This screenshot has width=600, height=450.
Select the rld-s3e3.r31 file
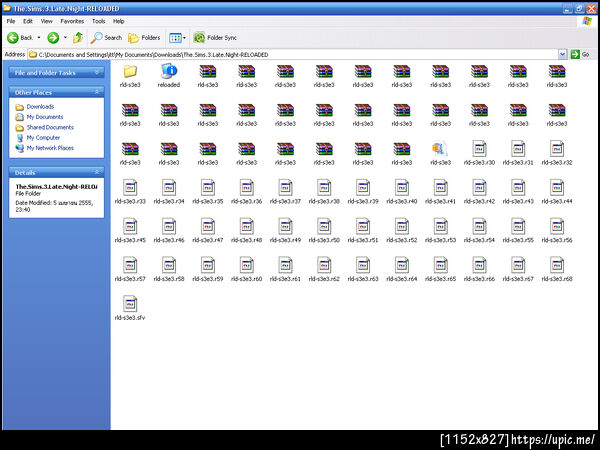tap(518, 153)
